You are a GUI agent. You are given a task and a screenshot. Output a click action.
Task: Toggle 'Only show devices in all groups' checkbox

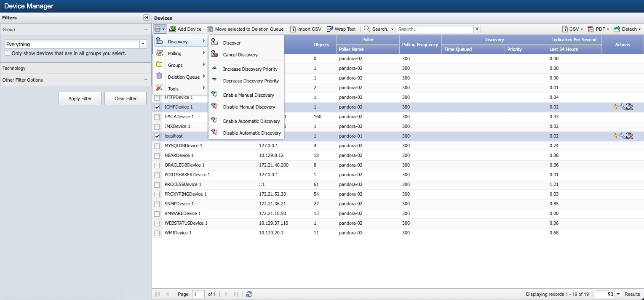click(7, 53)
